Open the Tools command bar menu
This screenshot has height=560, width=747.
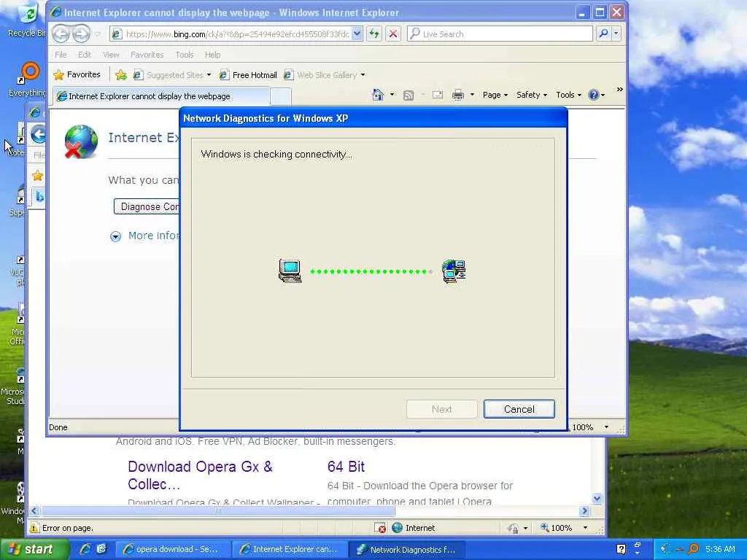tap(569, 95)
